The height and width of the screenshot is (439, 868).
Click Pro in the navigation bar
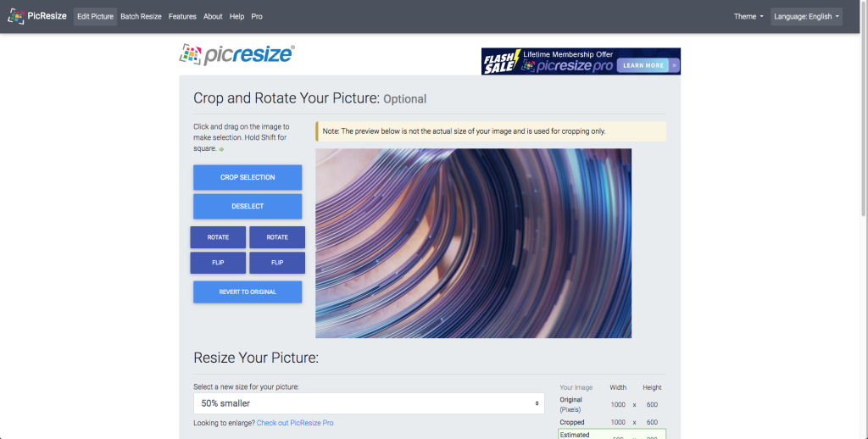(257, 16)
